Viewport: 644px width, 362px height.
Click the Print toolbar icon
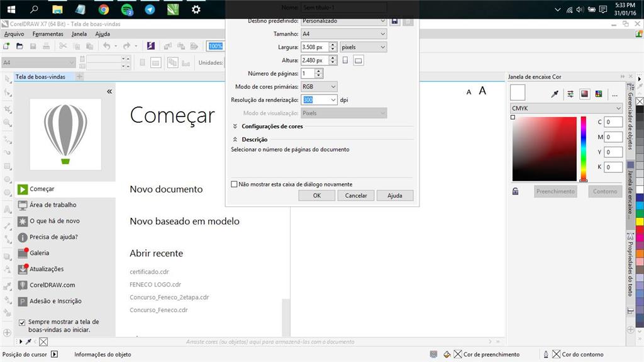[x=47, y=46]
